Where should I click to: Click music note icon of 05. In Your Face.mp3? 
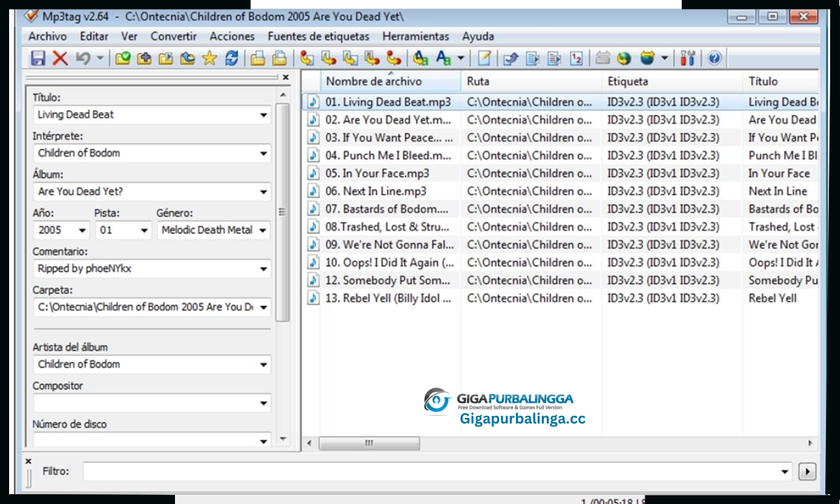pos(314,174)
